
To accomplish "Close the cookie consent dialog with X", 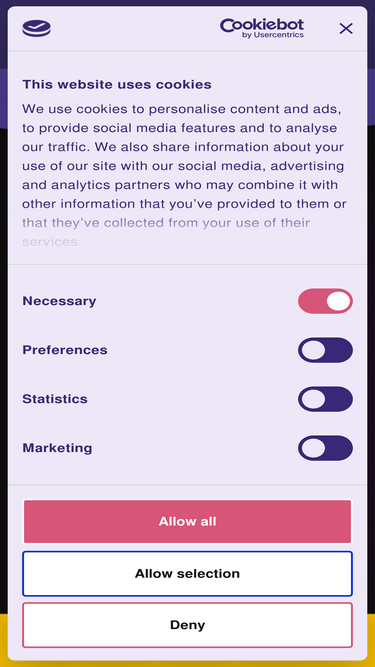I will (x=346, y=29).
